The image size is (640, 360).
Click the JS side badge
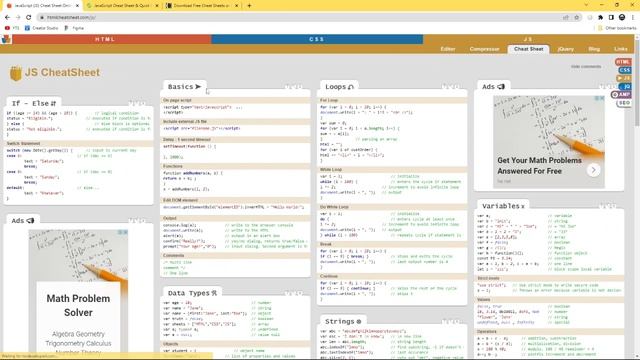coord(624,78)
